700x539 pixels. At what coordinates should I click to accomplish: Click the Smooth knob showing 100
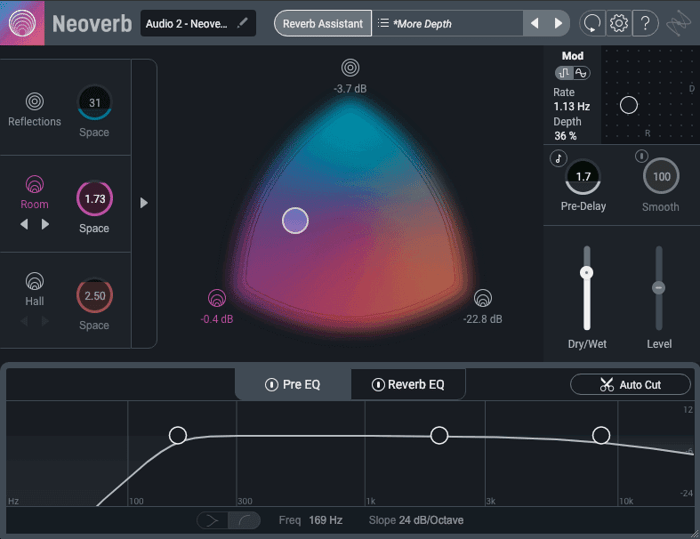661,176
